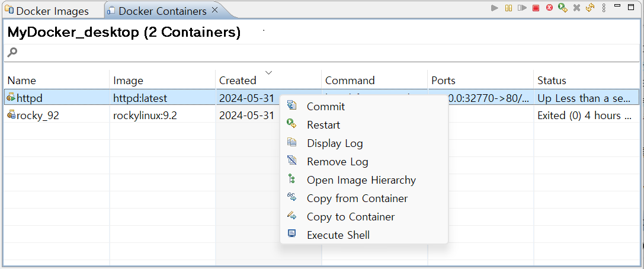Screen dimensions: 644x269
Task: Close the Docker Containers tab
Action: coord(214,10)
